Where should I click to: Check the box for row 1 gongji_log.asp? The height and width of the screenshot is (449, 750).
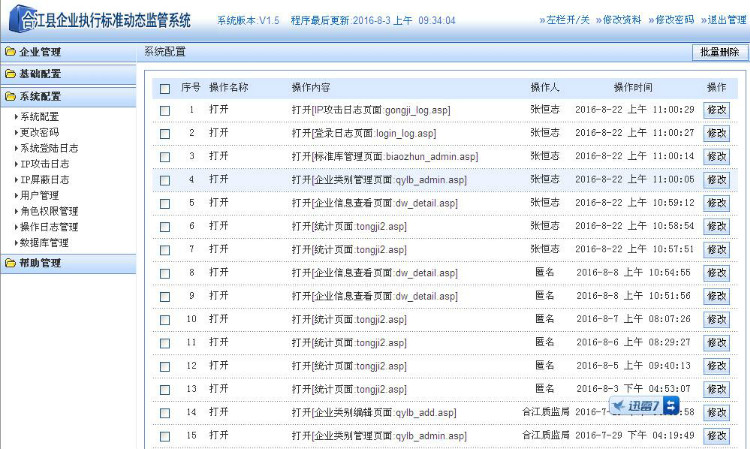165,111
